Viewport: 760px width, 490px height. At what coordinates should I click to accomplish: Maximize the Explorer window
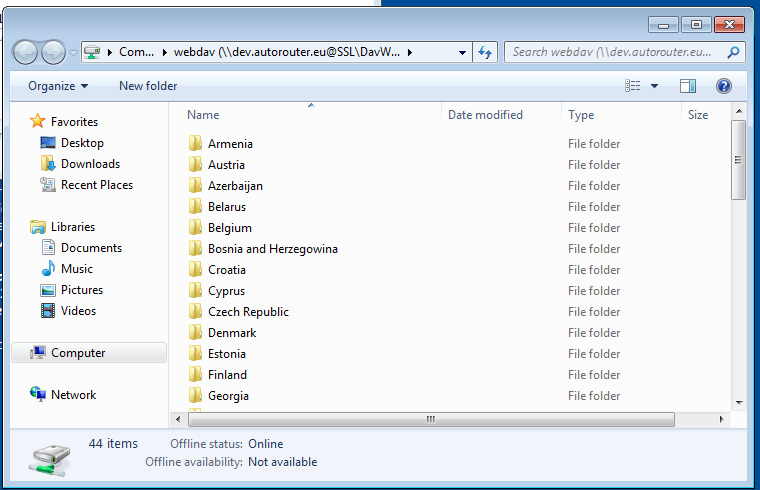(697, 24)
